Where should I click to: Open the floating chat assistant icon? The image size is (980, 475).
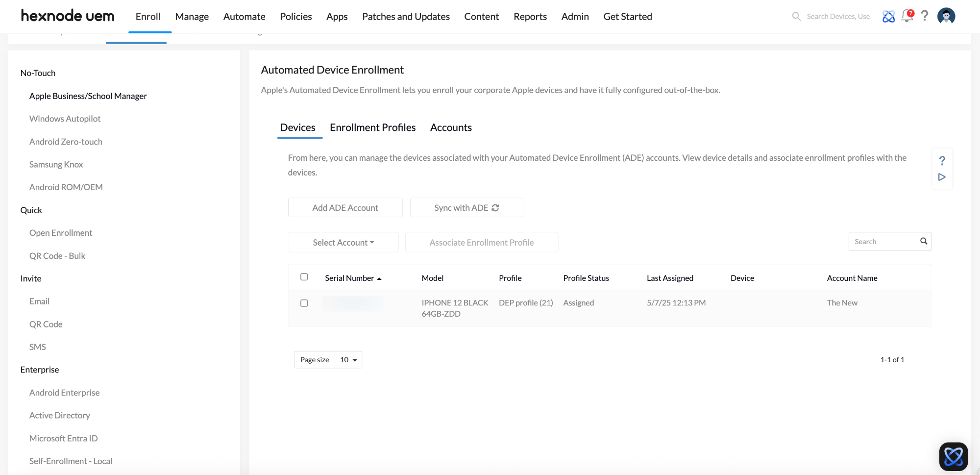tap(954, 456)
